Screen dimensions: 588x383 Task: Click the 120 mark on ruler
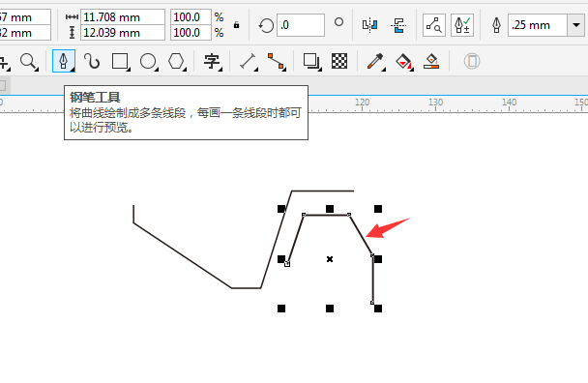pos(363,102)
